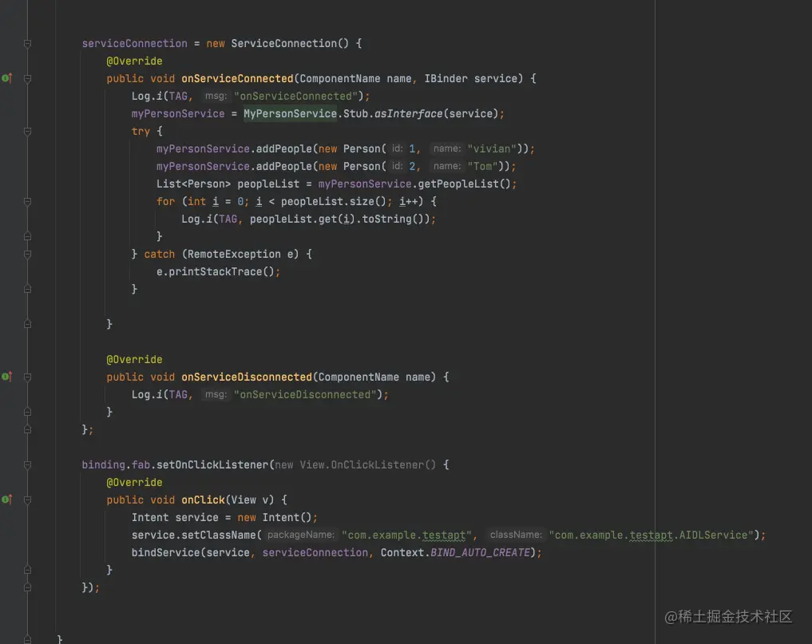Click the override gutter icon beside onServiceDisconnected
The image size is (812, 644).
[x=6, y=377]
